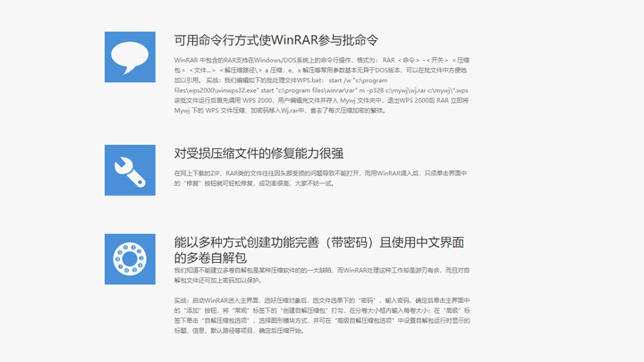Click the last line 标题、信息、默认路径等项目
This screenshot has width=644, height=362.
click(x=240, y=331)
